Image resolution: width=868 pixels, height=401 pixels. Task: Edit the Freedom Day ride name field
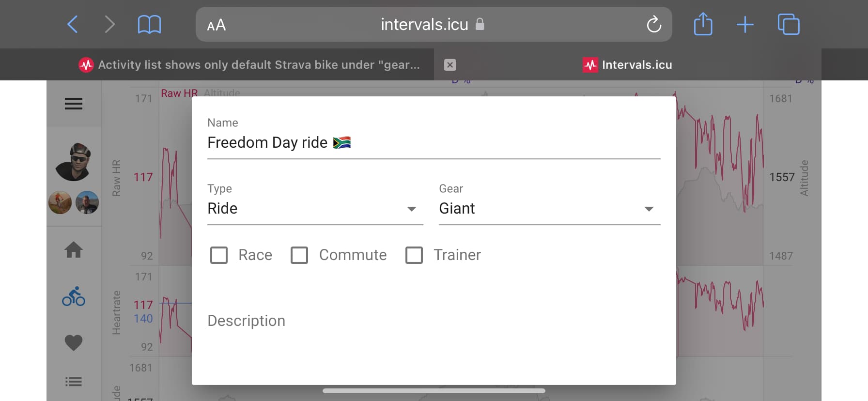coord(434,143)
